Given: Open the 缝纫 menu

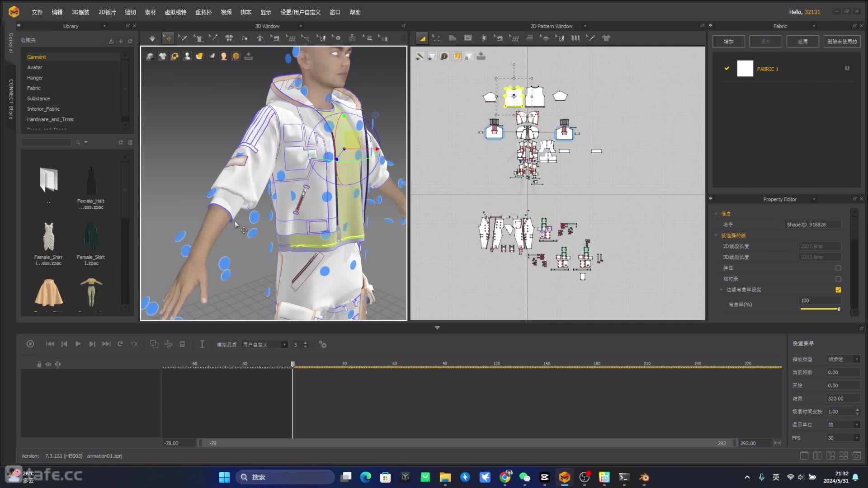Looking at the screenshot, I should coord(130,12).
